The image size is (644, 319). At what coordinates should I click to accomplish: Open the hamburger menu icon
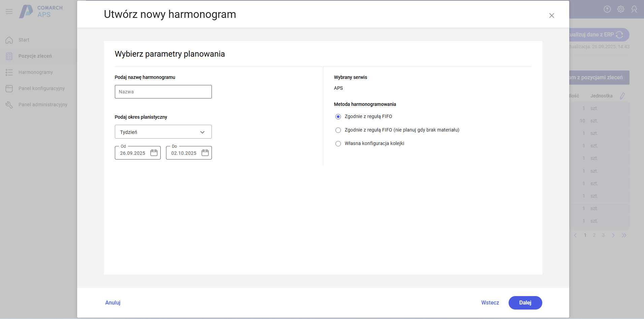[x=9, y=11]
